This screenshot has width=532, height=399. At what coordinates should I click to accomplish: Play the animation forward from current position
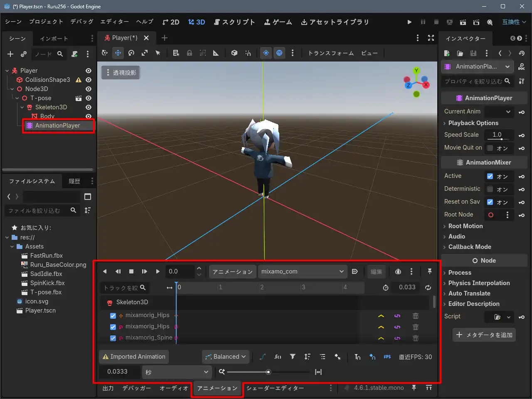[x=158, y=271]
